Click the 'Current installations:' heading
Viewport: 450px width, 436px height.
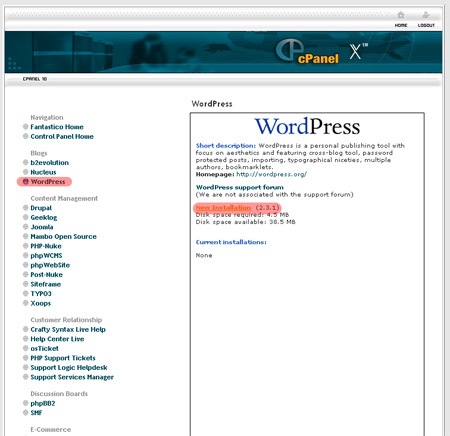point(231,242)
